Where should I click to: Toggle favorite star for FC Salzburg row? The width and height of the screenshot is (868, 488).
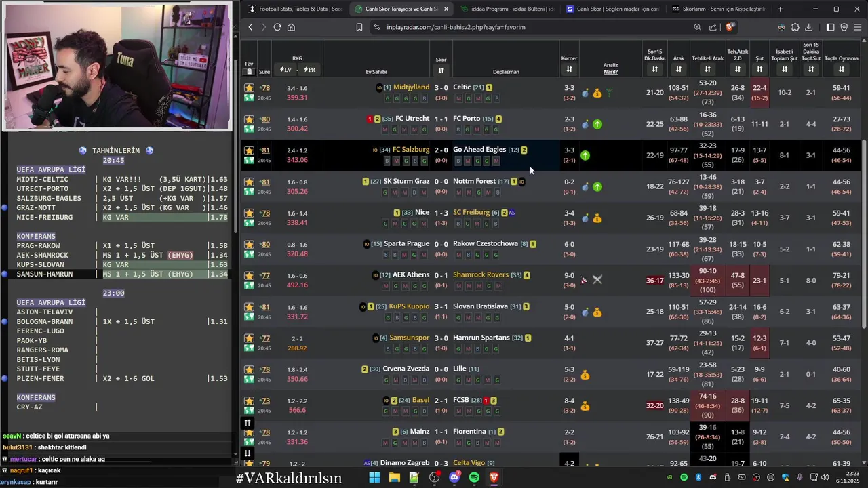(x=249, y=150)
